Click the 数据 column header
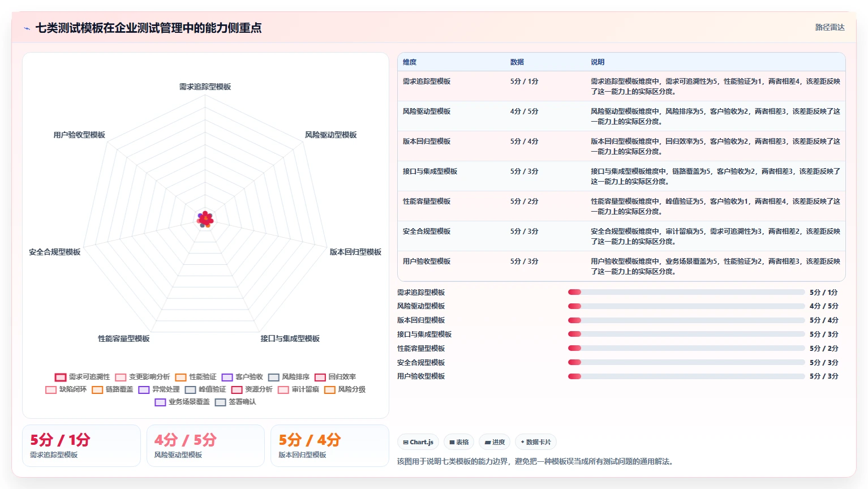The width and height of the screenshot is (868, 489). click(517, 62)
